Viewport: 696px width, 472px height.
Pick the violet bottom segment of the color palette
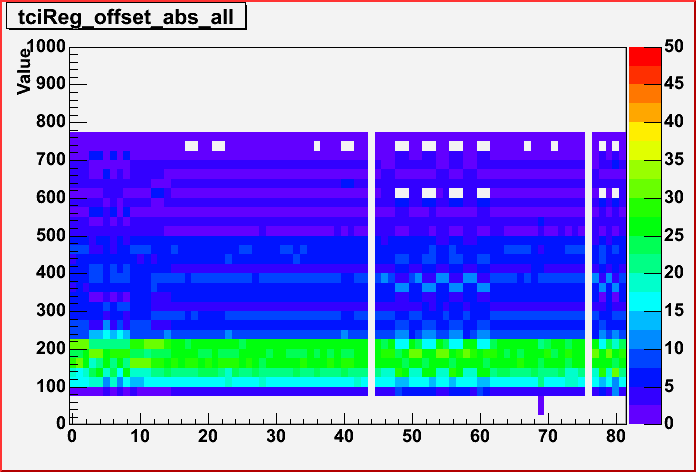(642, 413)
